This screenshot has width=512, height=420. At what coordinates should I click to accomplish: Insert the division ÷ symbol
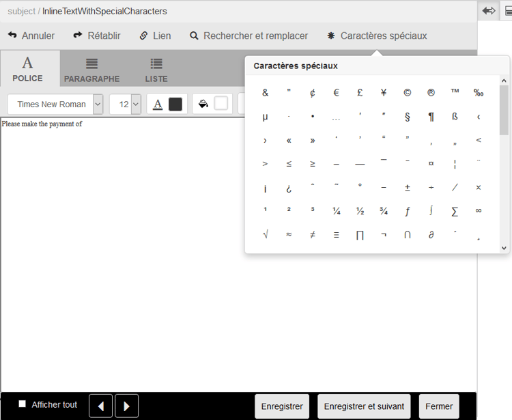click(431, 188)
